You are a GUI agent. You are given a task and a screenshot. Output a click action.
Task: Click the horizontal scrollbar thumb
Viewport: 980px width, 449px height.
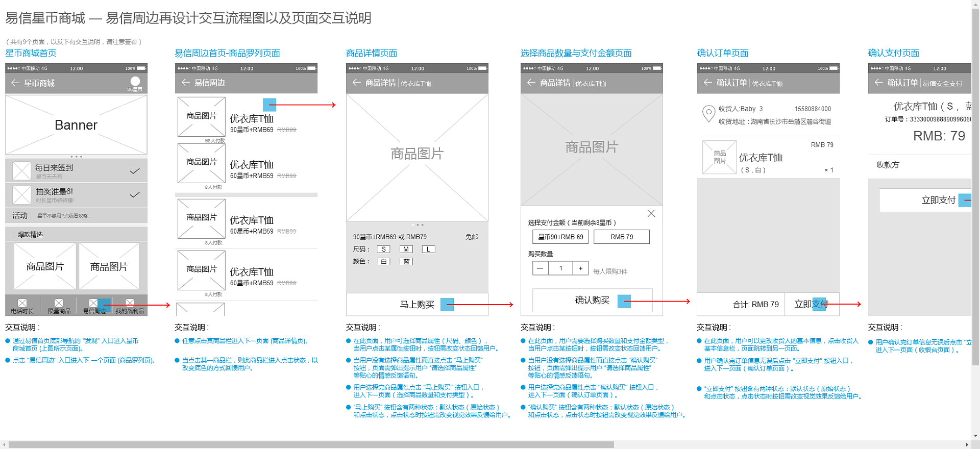pos(311,445)
